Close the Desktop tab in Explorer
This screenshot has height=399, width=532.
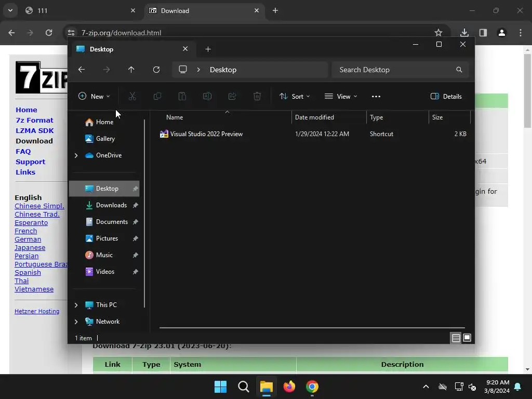[185, 49]
